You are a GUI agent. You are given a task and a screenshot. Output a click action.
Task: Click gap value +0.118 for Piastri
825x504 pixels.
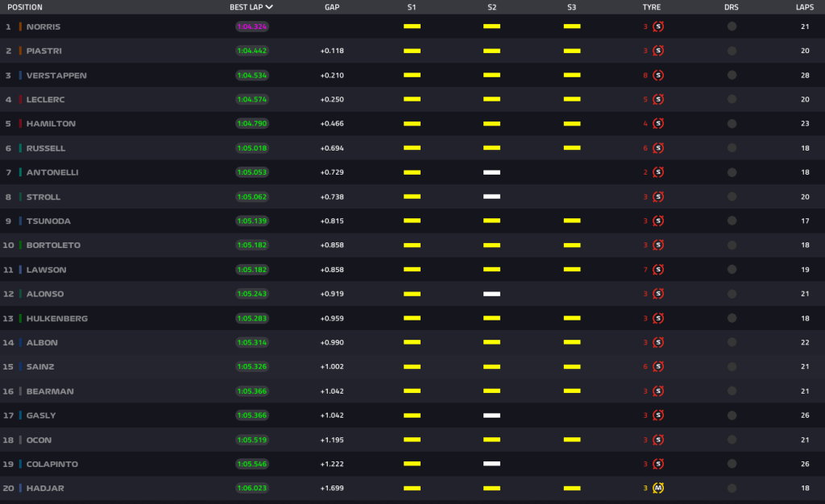tap(332, 51)
